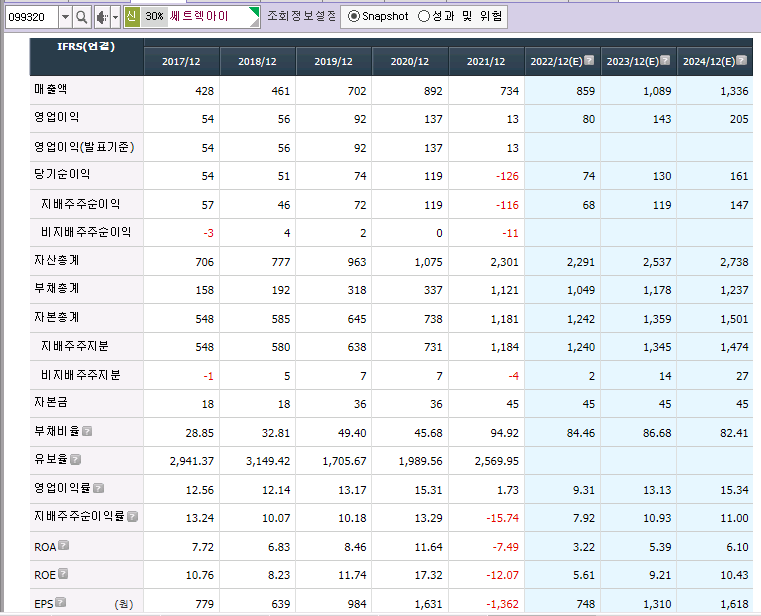
Task: Click the 자본총계 row label
Action: point(56,317)
